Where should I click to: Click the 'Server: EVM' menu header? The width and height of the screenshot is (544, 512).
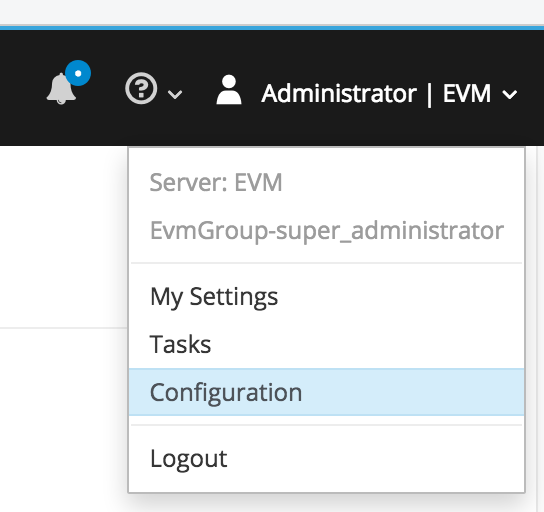pos(216,182)
